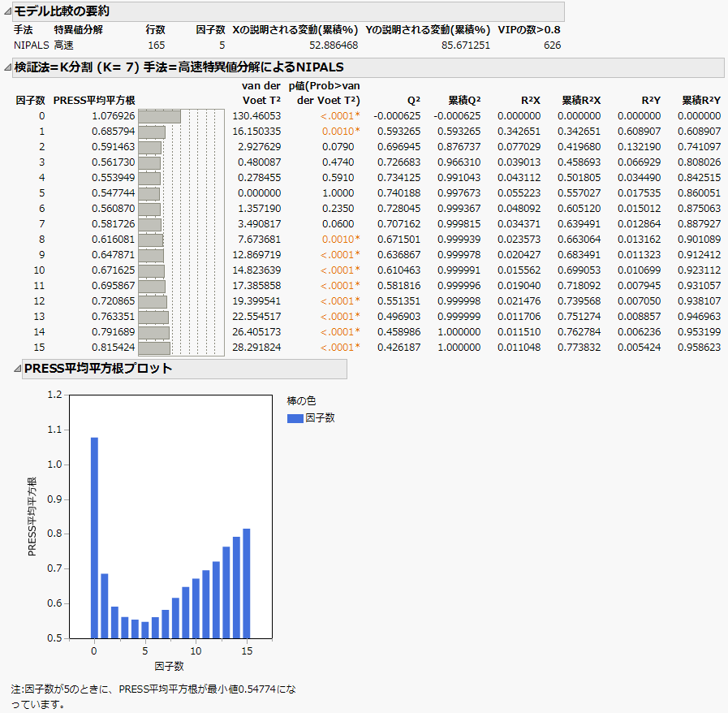The height and width of the screenshot is (713, 728).
Task: Click the Q² column header
Action: pyautogui.click(x=413, y=101)
